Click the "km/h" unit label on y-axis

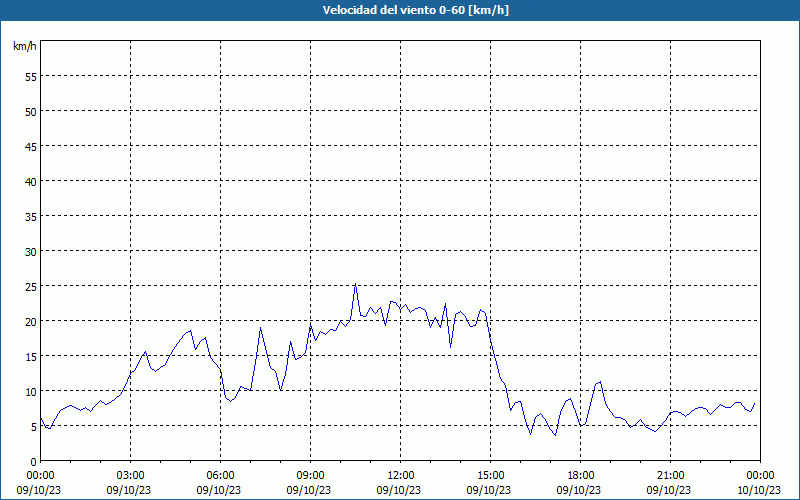coord(25,46)
